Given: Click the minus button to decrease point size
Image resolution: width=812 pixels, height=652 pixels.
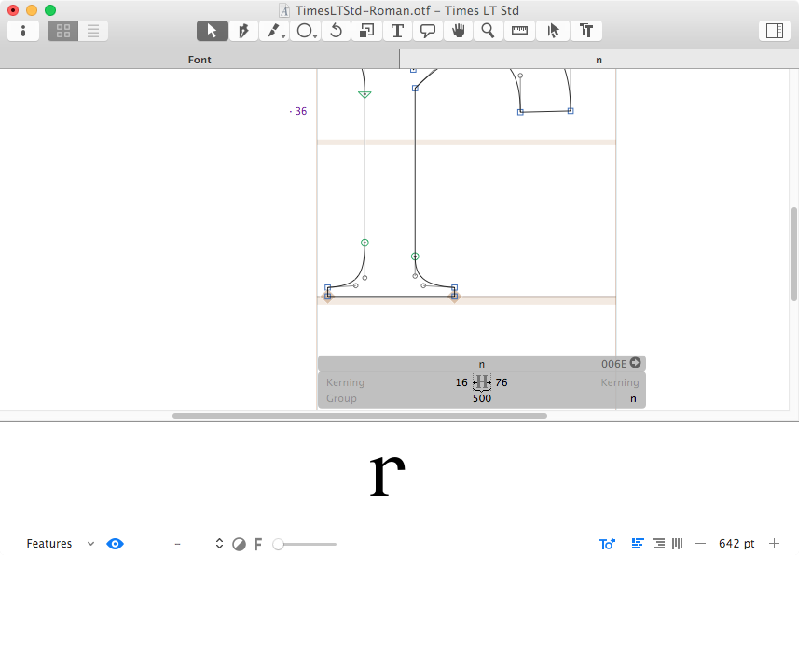Looking at the screenshot, I should point(701,544).
